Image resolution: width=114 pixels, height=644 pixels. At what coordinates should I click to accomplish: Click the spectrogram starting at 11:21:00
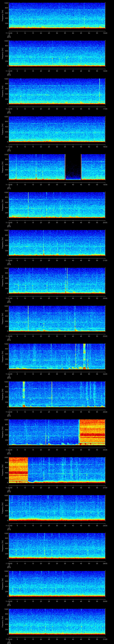[x=57, y=281]
